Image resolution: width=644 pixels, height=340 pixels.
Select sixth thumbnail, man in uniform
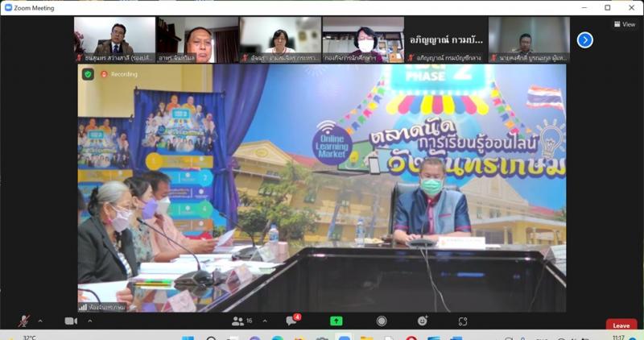[529, 39]
